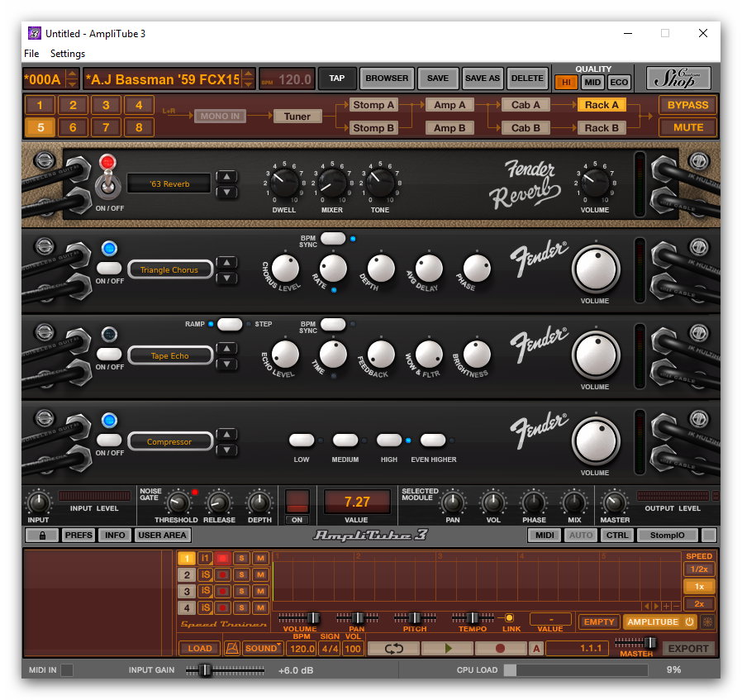Screen dimensions: 742x700
Task: Click the A marker button beside record
Action: click(536, 649)
